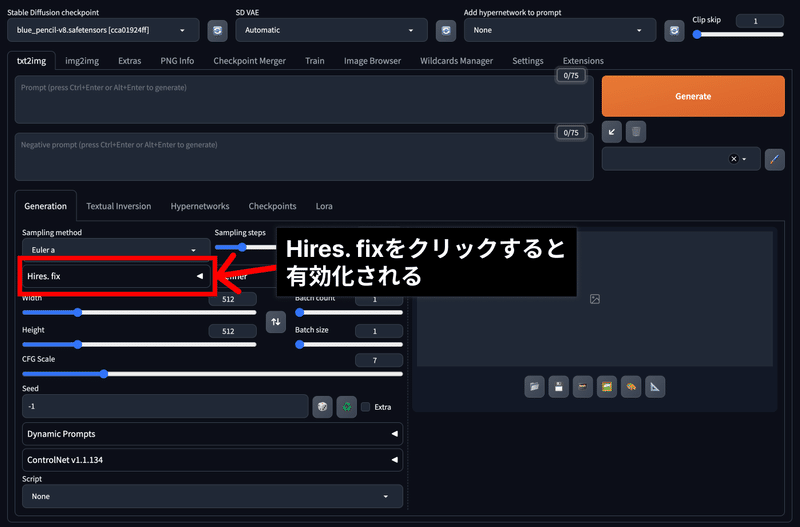Screen dimensions: 800x527
Task: Open the Sampling method dropdown
Action: point(116,249)
